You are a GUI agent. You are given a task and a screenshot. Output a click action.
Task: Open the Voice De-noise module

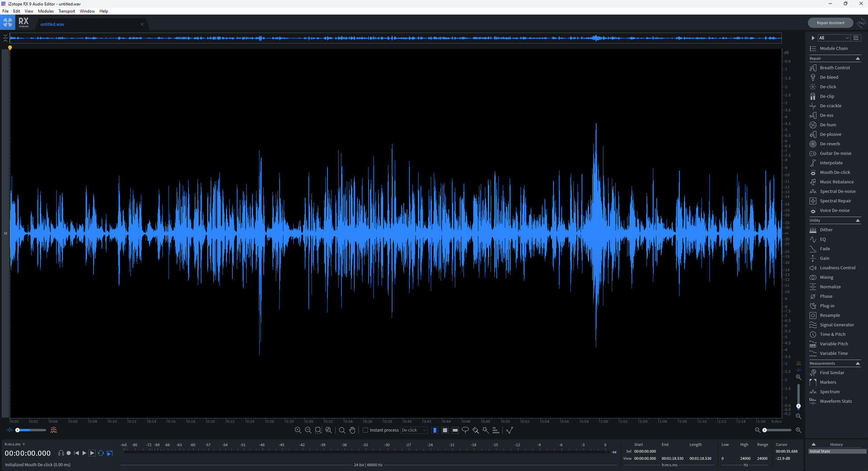[x=834, y=211]
